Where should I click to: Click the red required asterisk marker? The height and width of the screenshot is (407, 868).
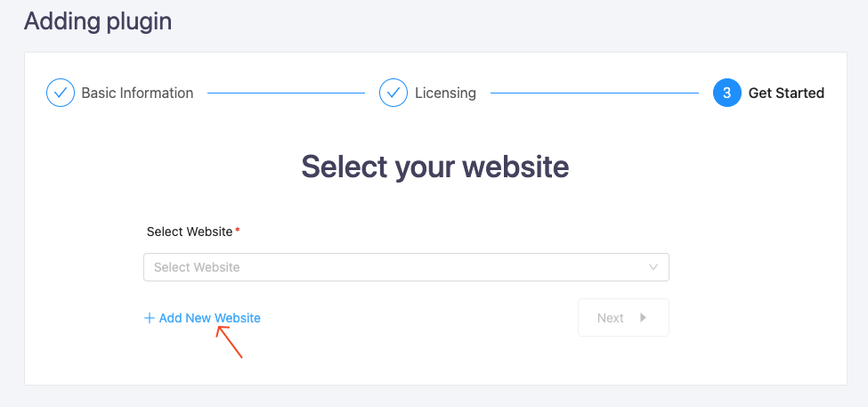tap(238, 230)
